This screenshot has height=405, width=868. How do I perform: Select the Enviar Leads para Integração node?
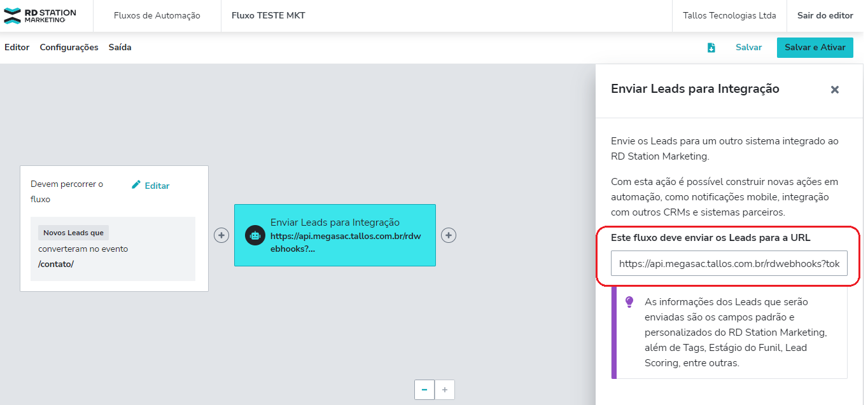pos(335,235)
